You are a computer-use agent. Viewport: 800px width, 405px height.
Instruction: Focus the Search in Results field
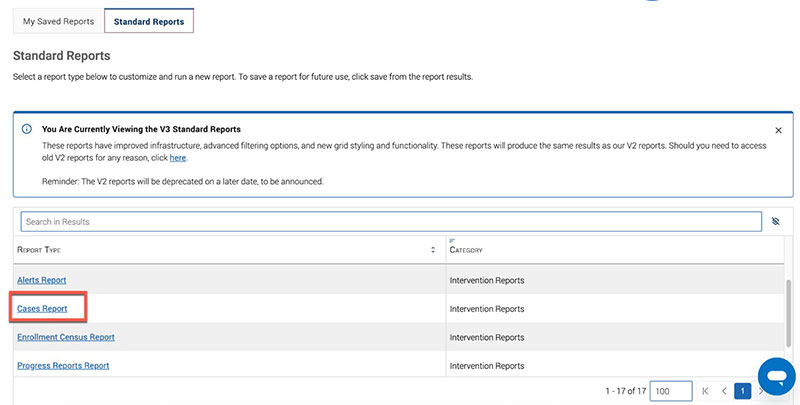click(x=391, y=222)
